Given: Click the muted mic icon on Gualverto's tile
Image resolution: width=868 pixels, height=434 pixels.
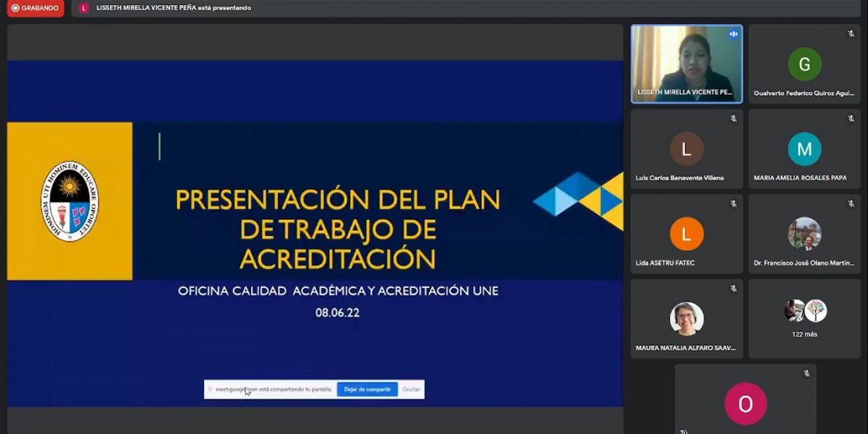Looking at the screenshot, I should [851, 34].
